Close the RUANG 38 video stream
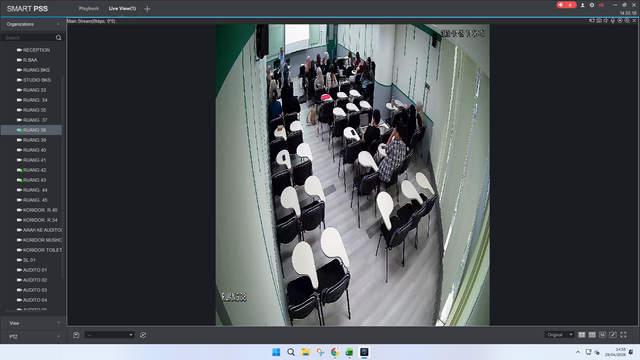 click(x=634, y=20)
